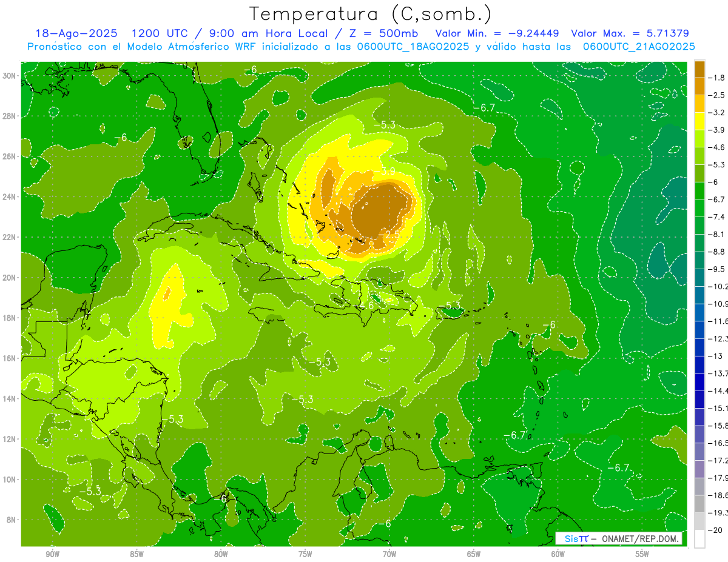728x562 pixels.
Task: Click the colorbar label "-8.1"
Action: (717, 234)
